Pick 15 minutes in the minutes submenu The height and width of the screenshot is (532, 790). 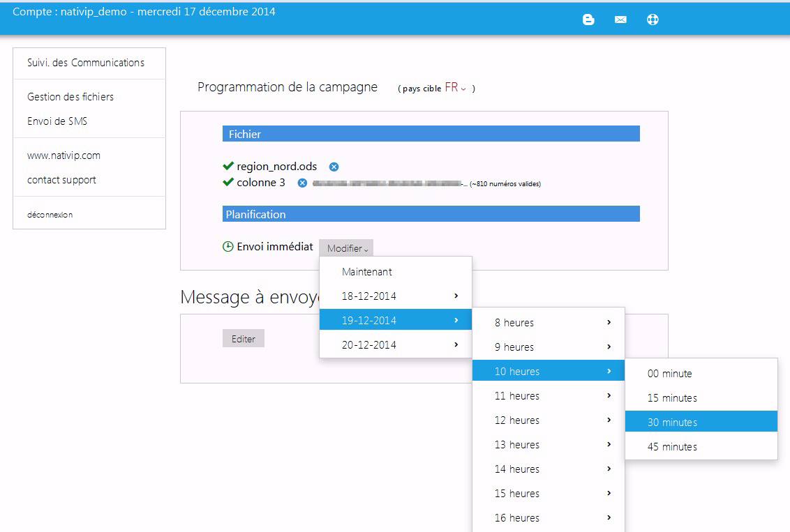[701, 397]
